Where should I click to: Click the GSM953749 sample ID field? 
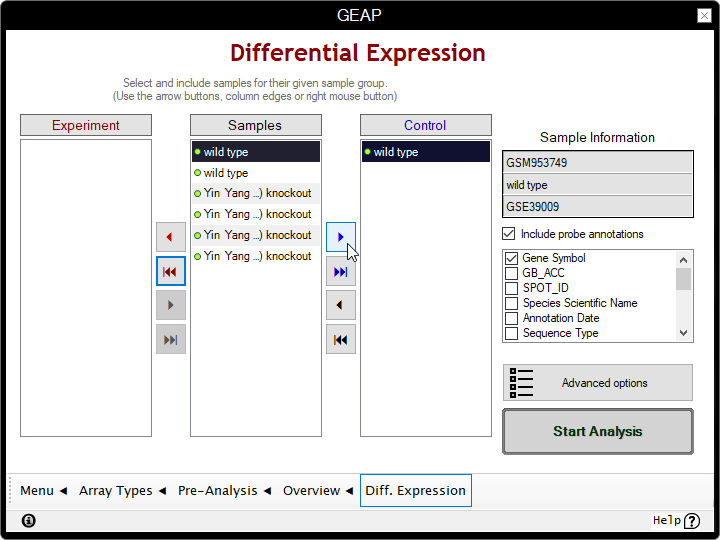pos(597,163)
